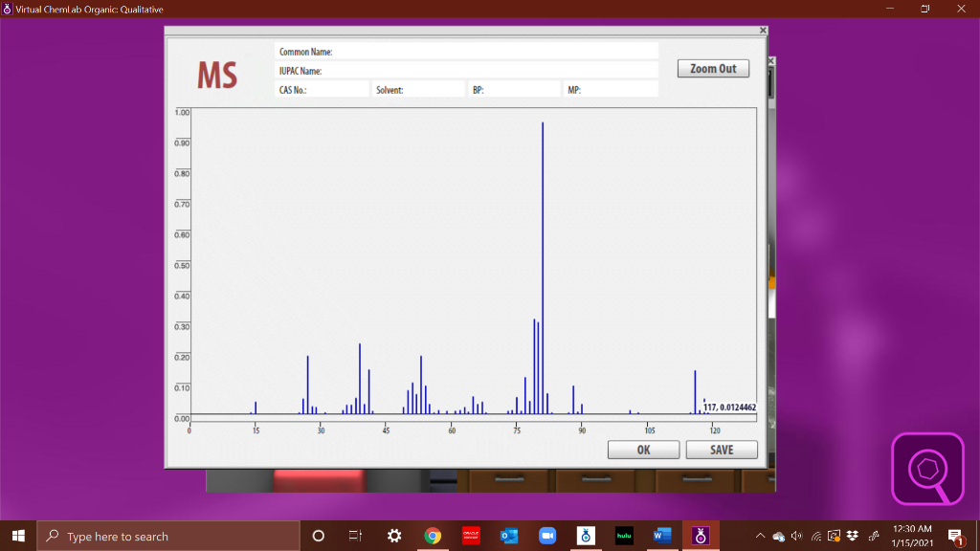The image size is (980, 551).
Task: Open the Oracle application
Action: pyautogui.click(x=470, y=536)
